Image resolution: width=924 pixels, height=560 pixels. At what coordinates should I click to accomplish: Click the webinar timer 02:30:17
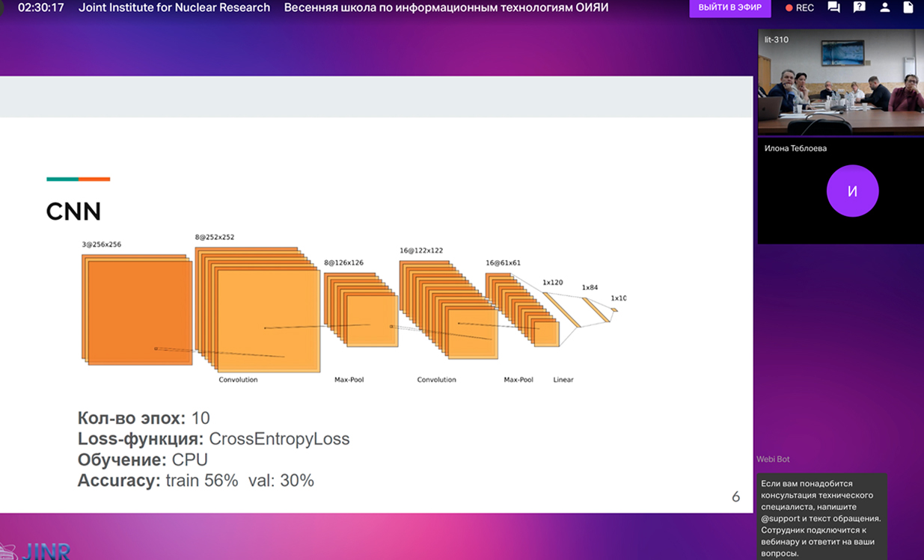(40, 7)
